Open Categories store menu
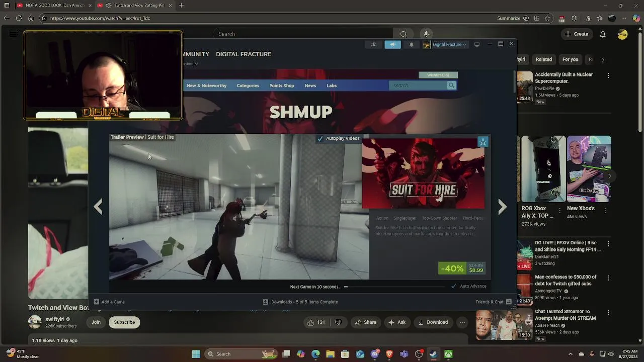The height and width of the screenshot is (362, 644). coord(248,85)
